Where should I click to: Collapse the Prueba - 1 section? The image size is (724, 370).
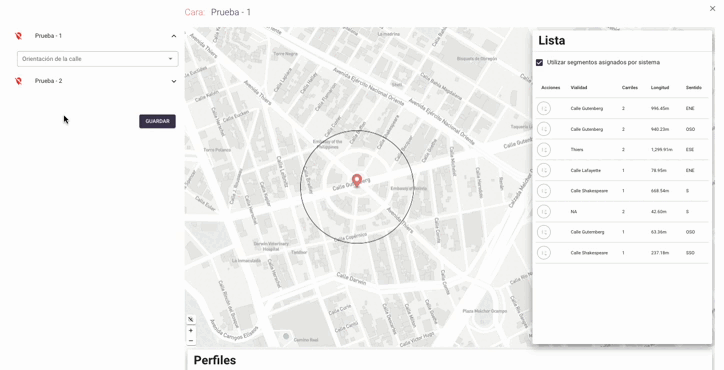[174, 36]
